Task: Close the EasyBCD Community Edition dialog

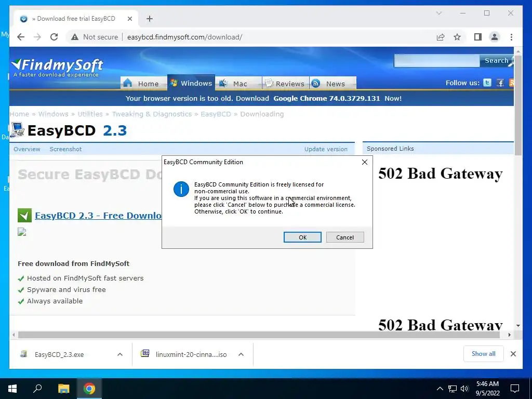Action: [x=364, y=162]
